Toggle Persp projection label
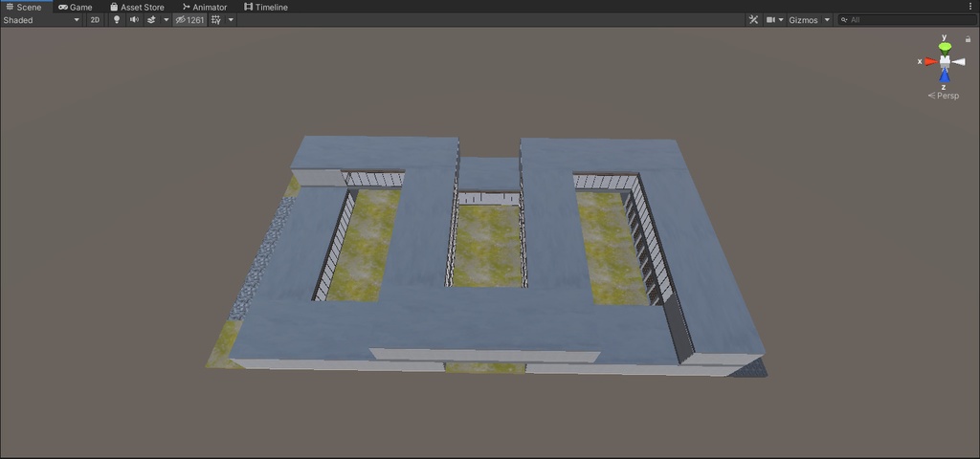Screen dimensions: 980x459 pyautogui.click(x=944, y=96)
